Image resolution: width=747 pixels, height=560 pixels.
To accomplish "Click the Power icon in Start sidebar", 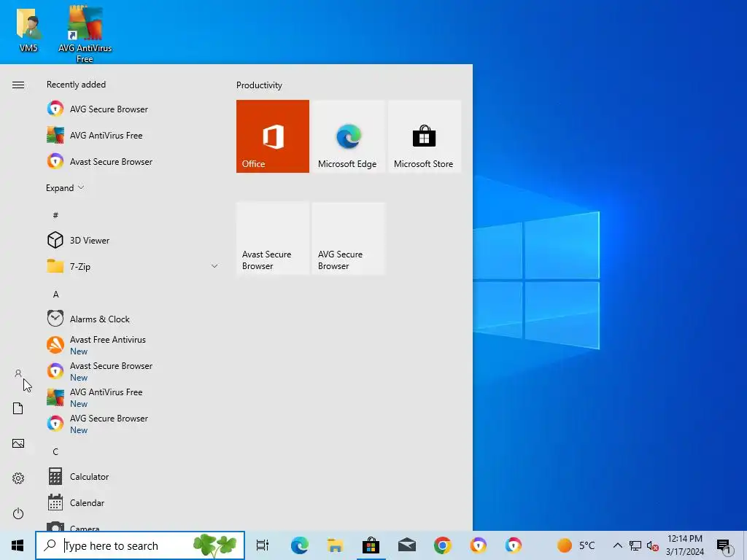I will pos(18,513).
